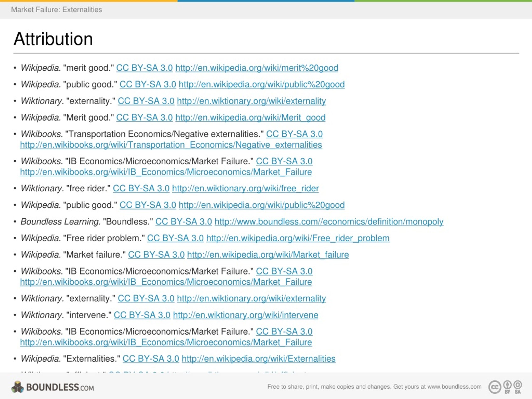This screenshot has width=532, height=399.
Task: Click "Wikipedia." before the "Free rider problem." title
Action: point(41,238)
